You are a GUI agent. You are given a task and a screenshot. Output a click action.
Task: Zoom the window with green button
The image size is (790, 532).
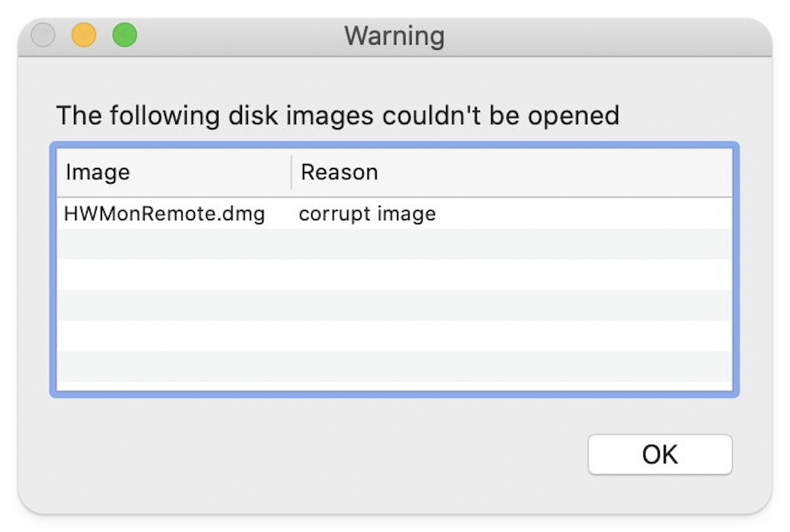pyautogui.click(x=125, y=35)
